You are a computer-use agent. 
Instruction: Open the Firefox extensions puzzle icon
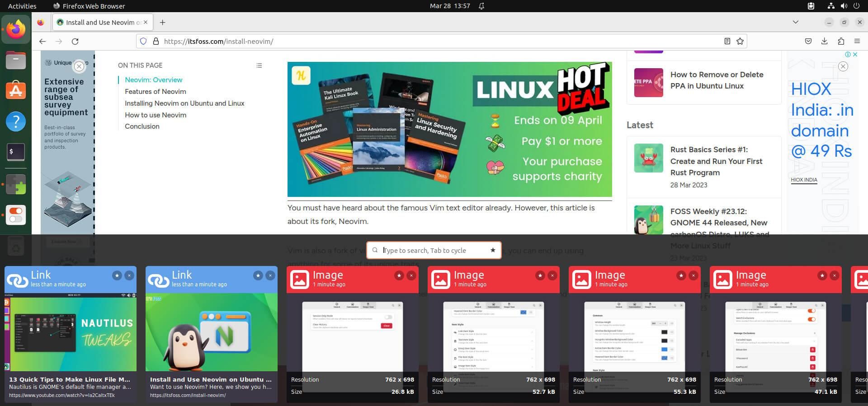click(840, 42)
